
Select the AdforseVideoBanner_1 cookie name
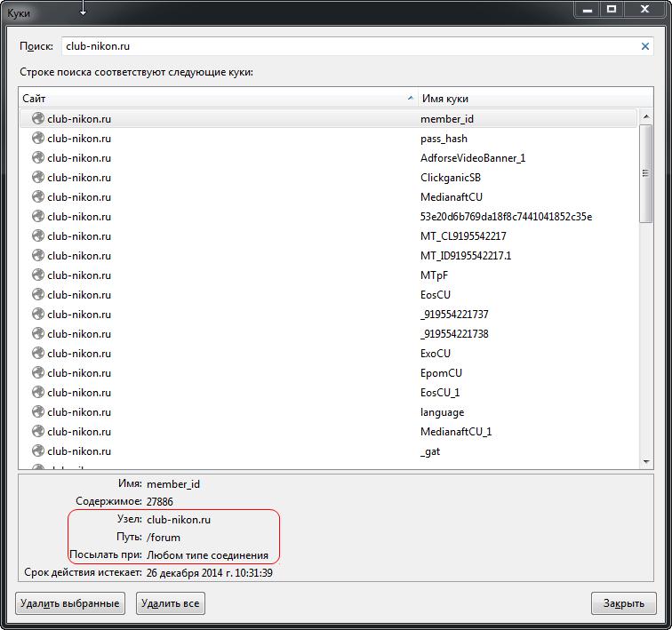(x=473, y=158)
